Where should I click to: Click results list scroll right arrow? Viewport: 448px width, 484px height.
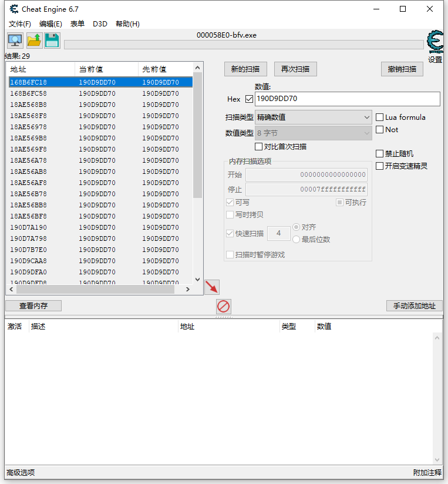[187, 290]
